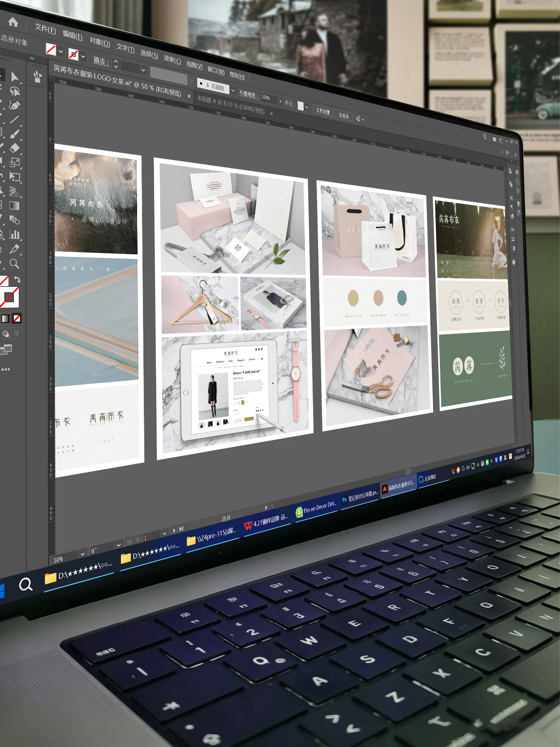Click the Windows taskbar search icon
This screenshot has width=560, height=747.
tap(26, 584)
